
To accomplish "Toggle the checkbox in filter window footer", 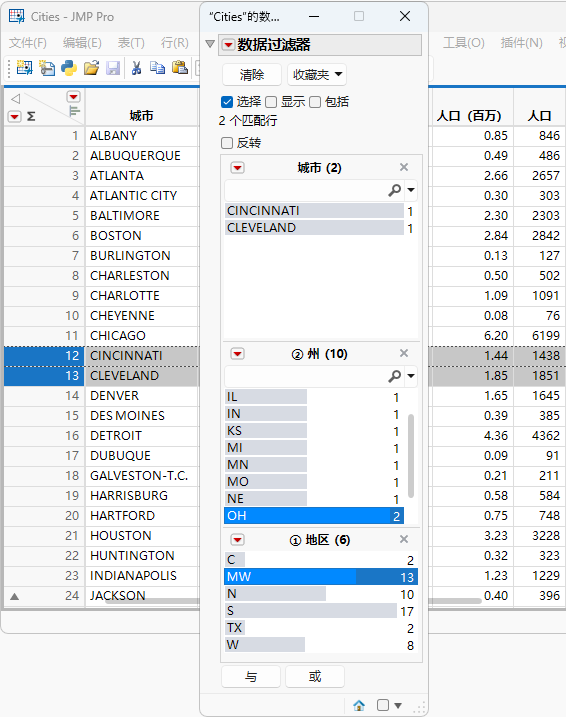I will click(x=383, y=705).
